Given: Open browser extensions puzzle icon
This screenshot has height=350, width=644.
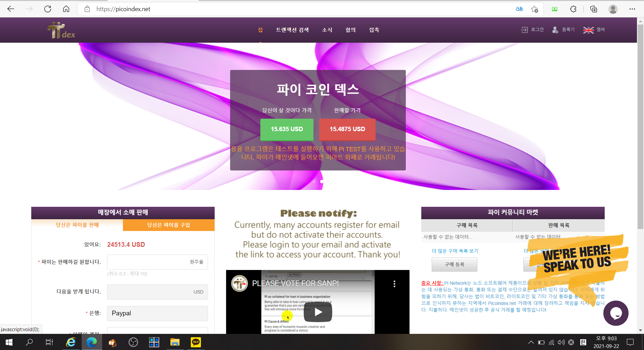Looking at the screenshot, I should coord(573,9).
